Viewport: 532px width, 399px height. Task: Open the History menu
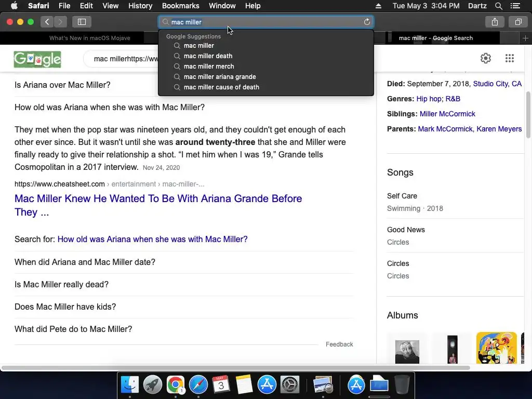[140, 6]
